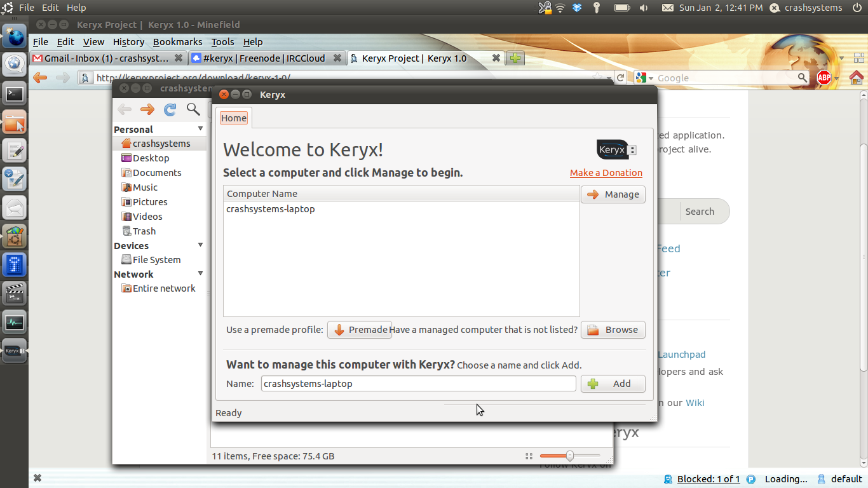Screen dimensions: 868x488
Task: Open the Premade profile button
Action: click(x=360, y=330)
